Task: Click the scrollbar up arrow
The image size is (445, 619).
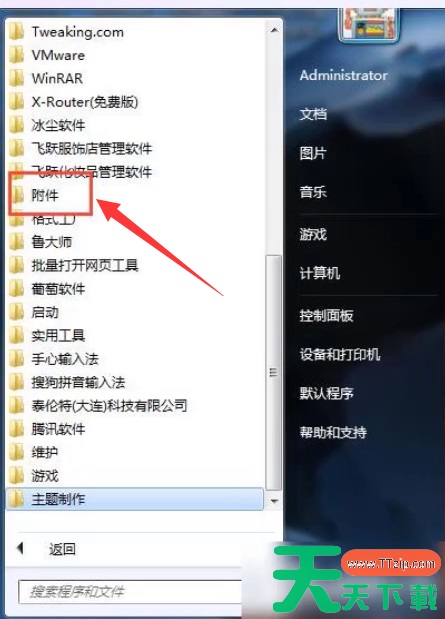Action: pyautogui.click(x=274, y=30)
